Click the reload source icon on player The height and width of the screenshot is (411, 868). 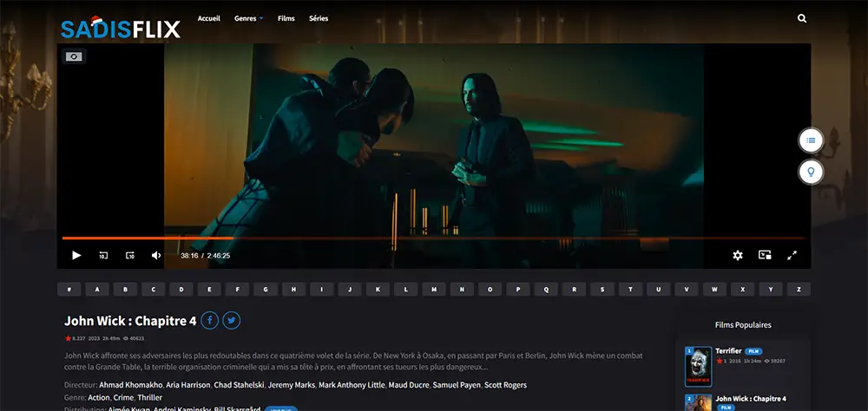pos(74,56)
